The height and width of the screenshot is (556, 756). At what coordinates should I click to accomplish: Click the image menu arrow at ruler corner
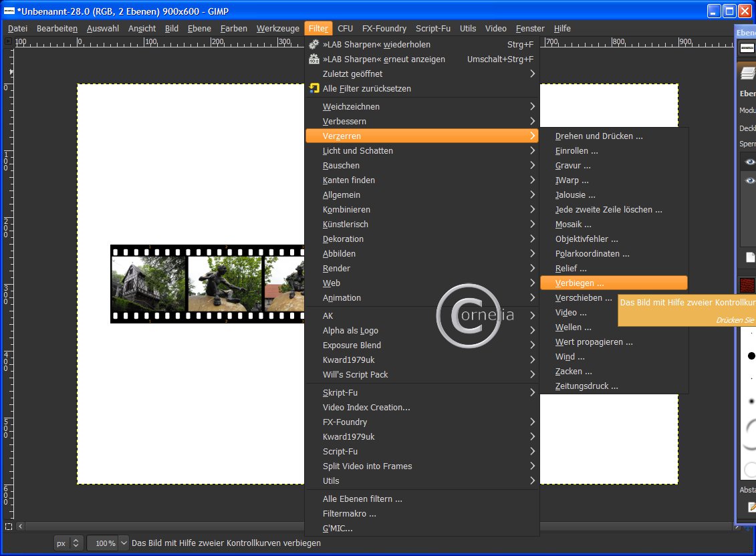[8, 41]
